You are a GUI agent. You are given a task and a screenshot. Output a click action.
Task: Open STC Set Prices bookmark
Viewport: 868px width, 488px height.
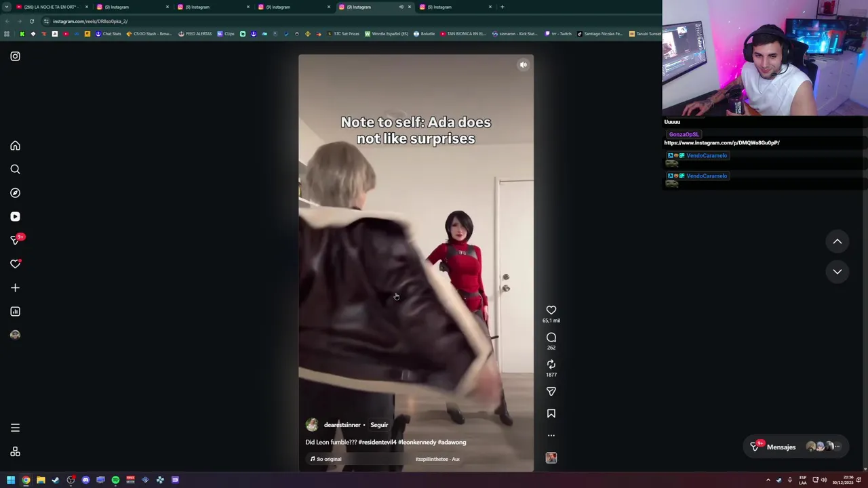(x=343, y=34)
